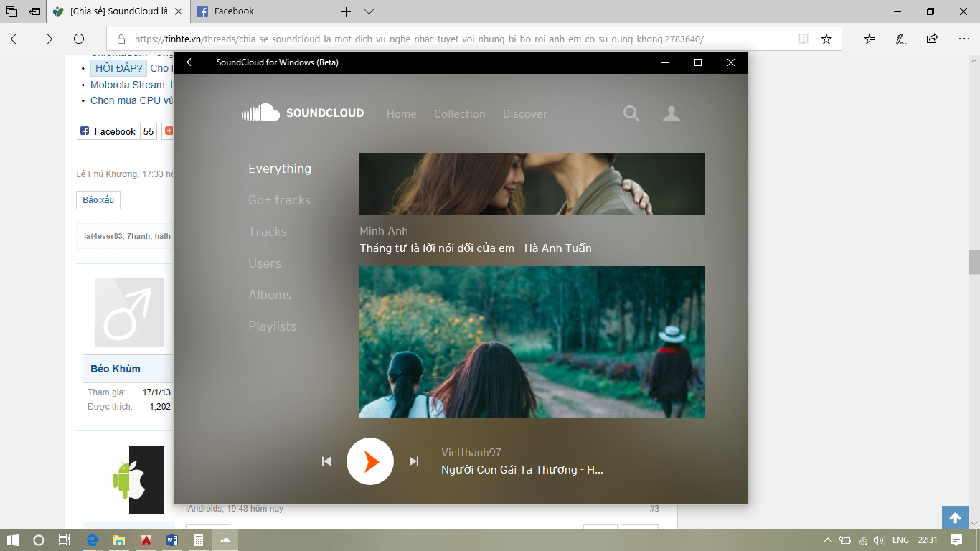
Task: Filter results by Users
Action: coord(265,263)
